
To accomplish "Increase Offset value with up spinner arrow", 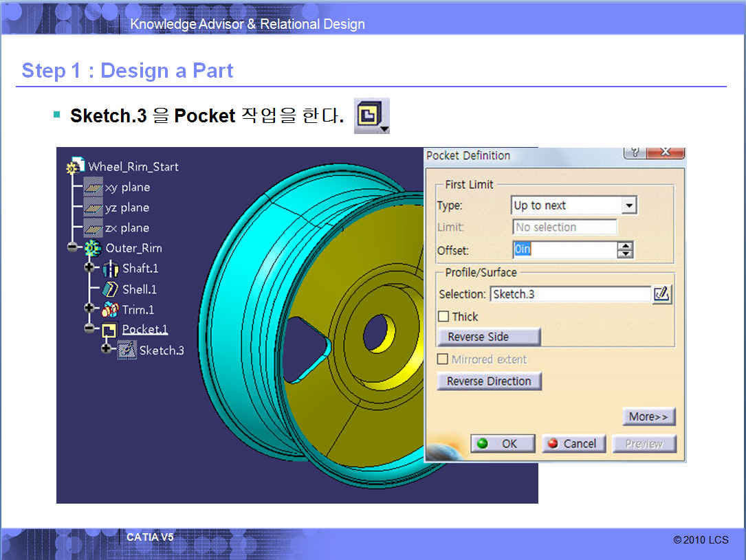I will [x=624, y=245].
